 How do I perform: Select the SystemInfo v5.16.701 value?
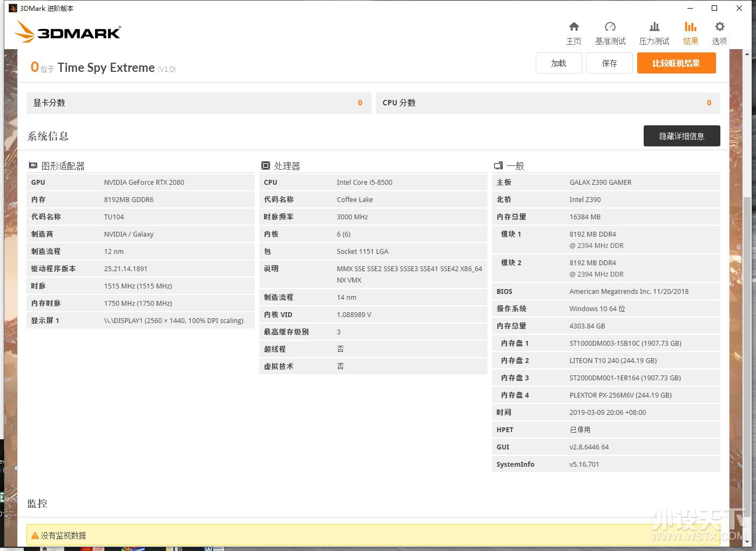point(584,464)
